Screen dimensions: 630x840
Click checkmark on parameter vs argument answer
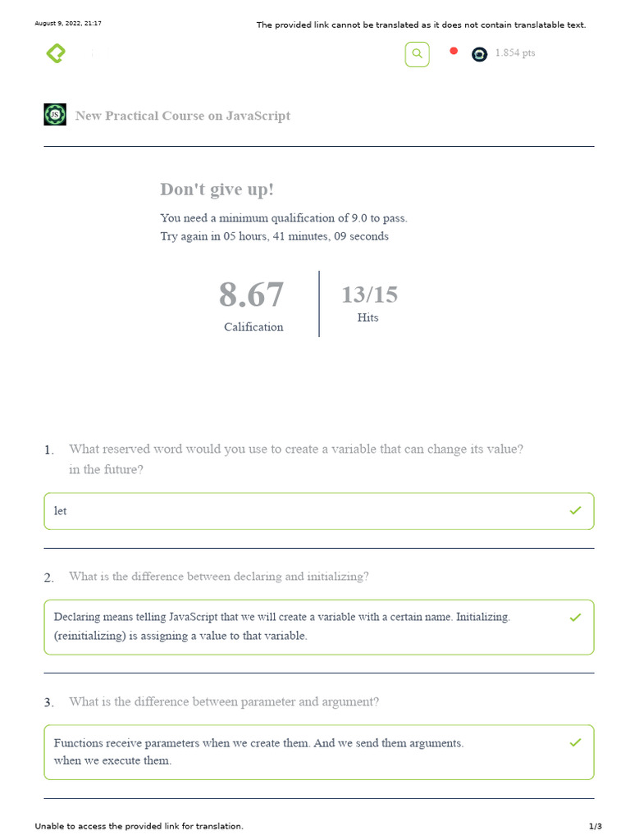pos(575,742)
